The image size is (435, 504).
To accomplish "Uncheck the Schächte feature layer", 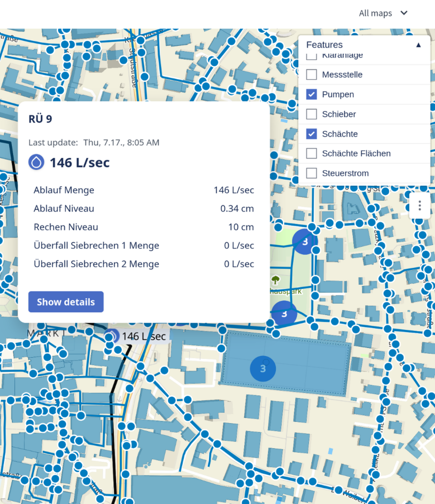I will 311,134.
